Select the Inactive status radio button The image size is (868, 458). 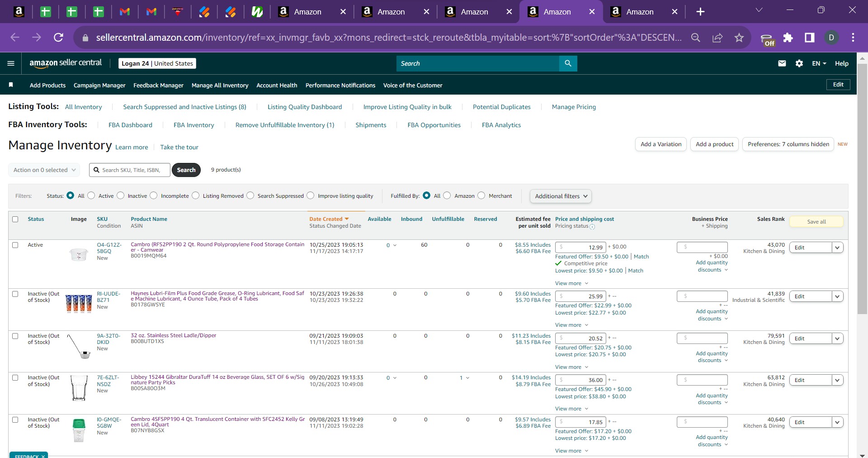point(121,196)
